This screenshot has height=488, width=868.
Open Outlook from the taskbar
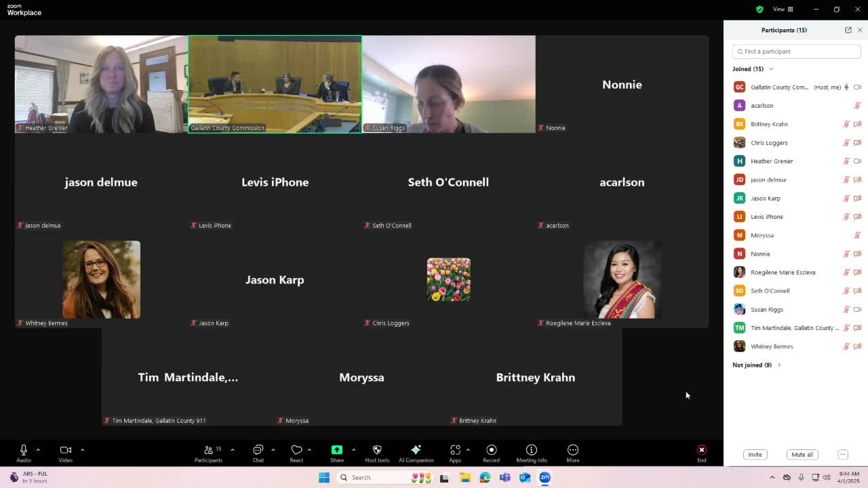[x=525, y=477]
